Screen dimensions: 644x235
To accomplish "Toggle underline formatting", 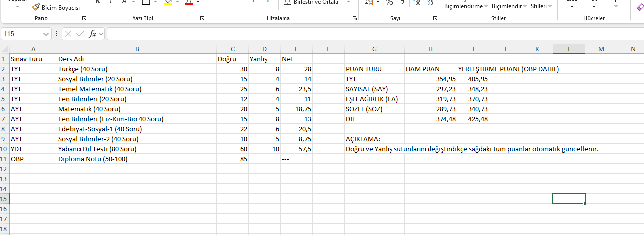I will pyautogui.click(x=123, y=2).
